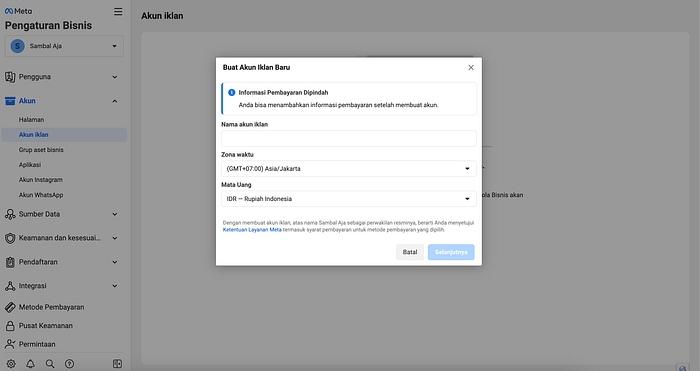Expand the Sumber Data chevron
Screen dimensions: 700x371
(115, 214)
